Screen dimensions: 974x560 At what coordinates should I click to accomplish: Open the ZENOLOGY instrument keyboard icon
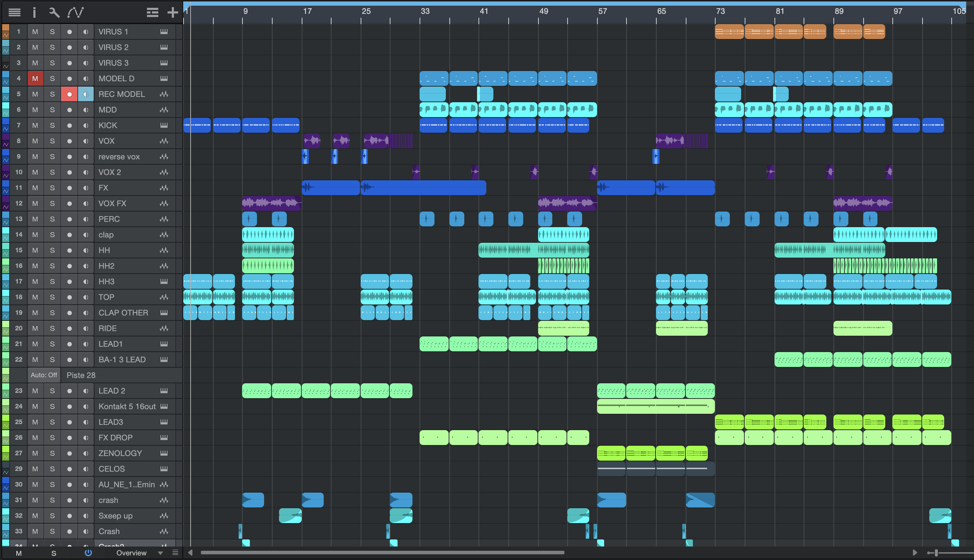click(x=164, y=453)
